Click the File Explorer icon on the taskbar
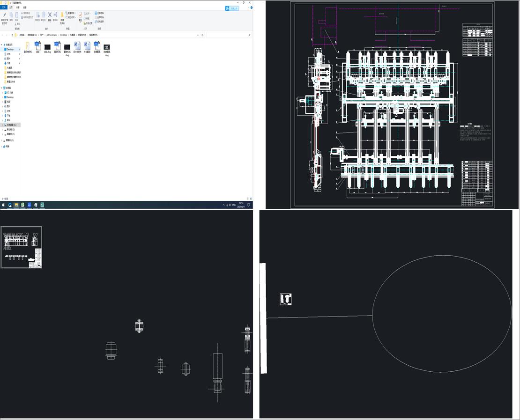Screen dimensions: 520x420 [x=16, y=205]
